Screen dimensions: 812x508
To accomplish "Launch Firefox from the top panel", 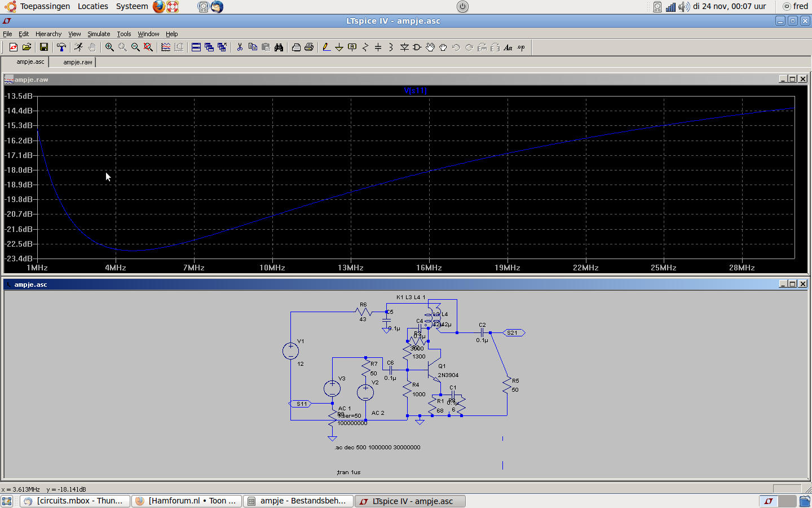I will pos(159,7).
